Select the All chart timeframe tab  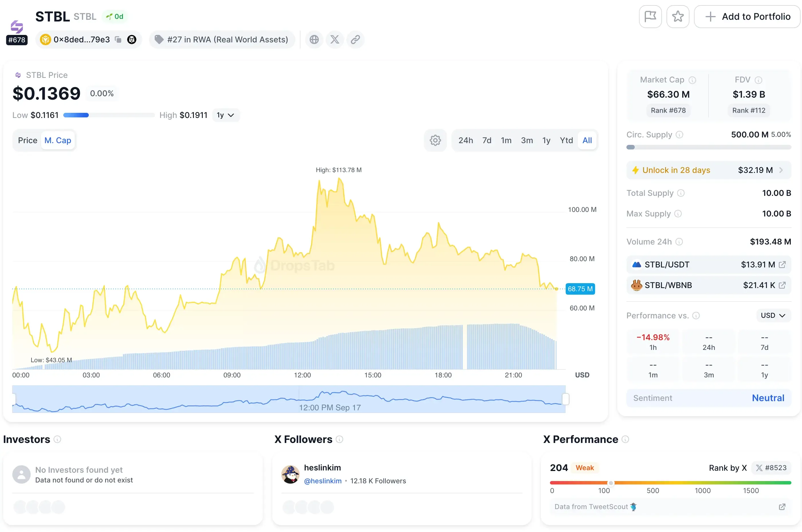tap(587, 140)
